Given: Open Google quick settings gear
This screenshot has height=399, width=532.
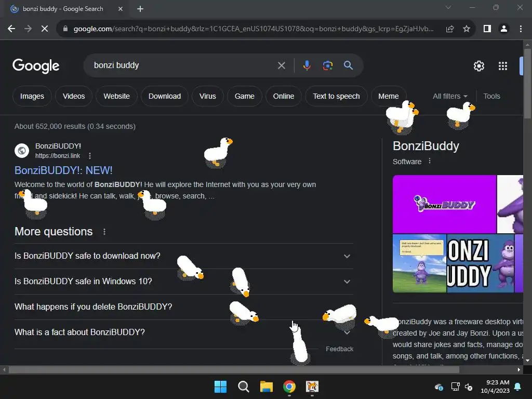Looking at the screenshot, I should 478,66.
